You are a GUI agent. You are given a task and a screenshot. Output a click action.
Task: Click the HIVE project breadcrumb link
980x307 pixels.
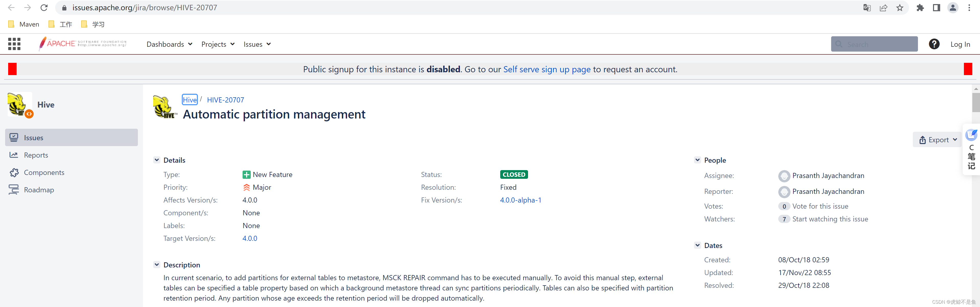190,99
